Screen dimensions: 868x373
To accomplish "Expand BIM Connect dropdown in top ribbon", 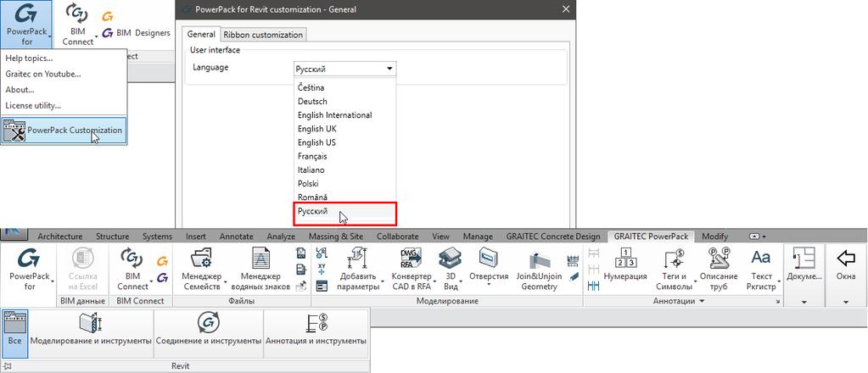I will click(96, 36).
